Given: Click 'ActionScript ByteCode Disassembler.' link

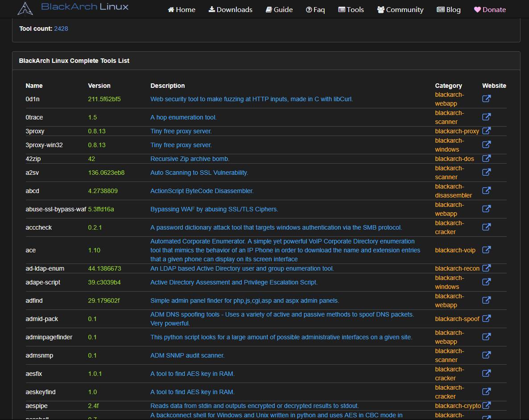Looking at the screenshot, I should pyautogui.click(x=202, y=191).
